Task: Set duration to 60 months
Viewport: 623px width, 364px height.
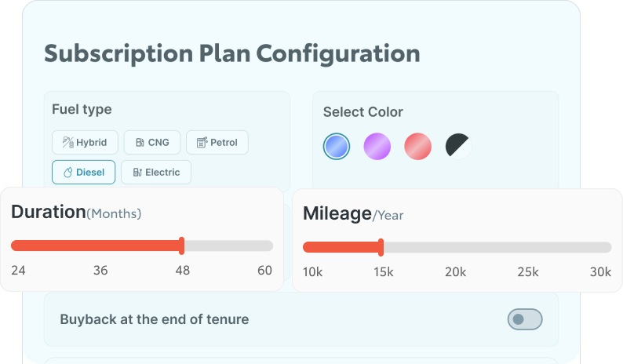Action: coord(267,246)
